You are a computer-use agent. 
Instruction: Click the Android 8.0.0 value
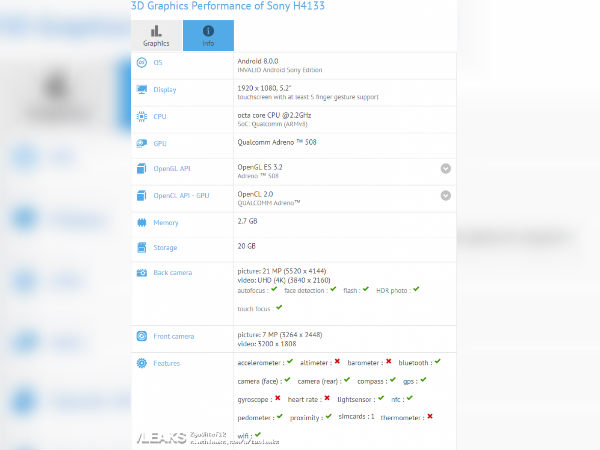pyautogui.click(x=258, y=61)
